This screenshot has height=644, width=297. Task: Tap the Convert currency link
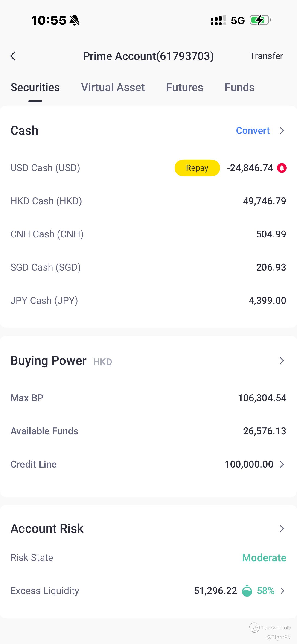253,131
